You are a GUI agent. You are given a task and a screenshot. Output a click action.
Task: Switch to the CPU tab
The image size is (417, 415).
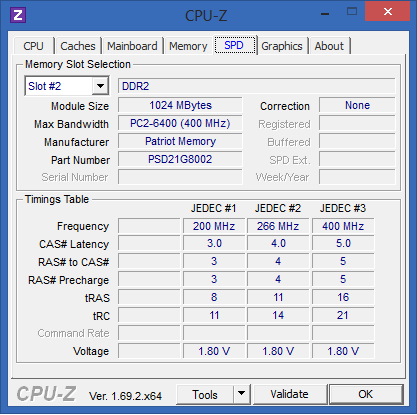[33, 46]
